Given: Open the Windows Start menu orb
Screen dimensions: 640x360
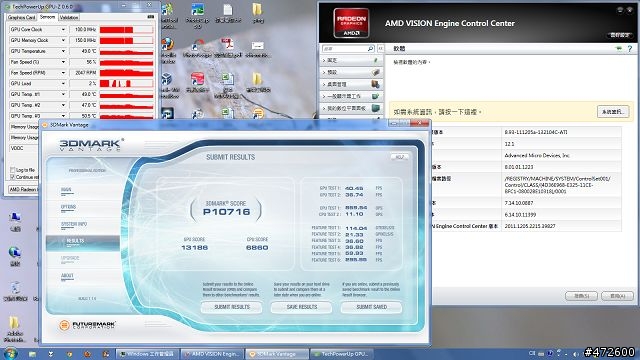Looking at the screenshot, I should pos(10,353).
